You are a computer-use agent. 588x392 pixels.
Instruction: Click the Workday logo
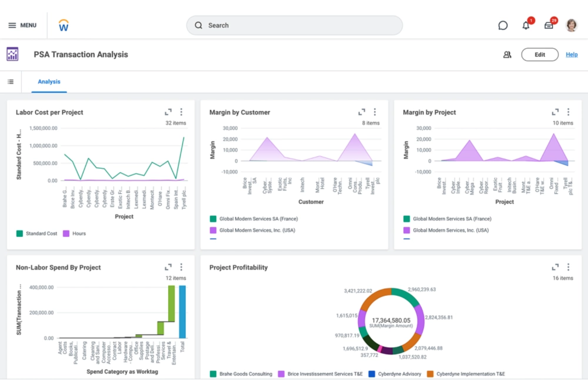[63, 25]
